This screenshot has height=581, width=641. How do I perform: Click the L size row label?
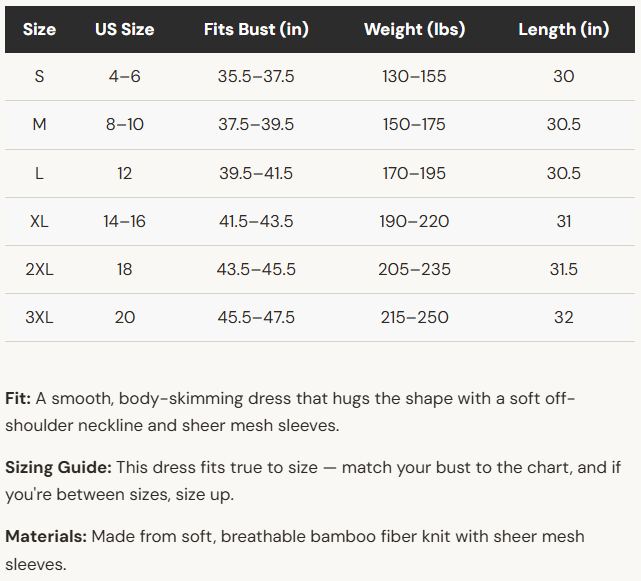tap(39, 173)
